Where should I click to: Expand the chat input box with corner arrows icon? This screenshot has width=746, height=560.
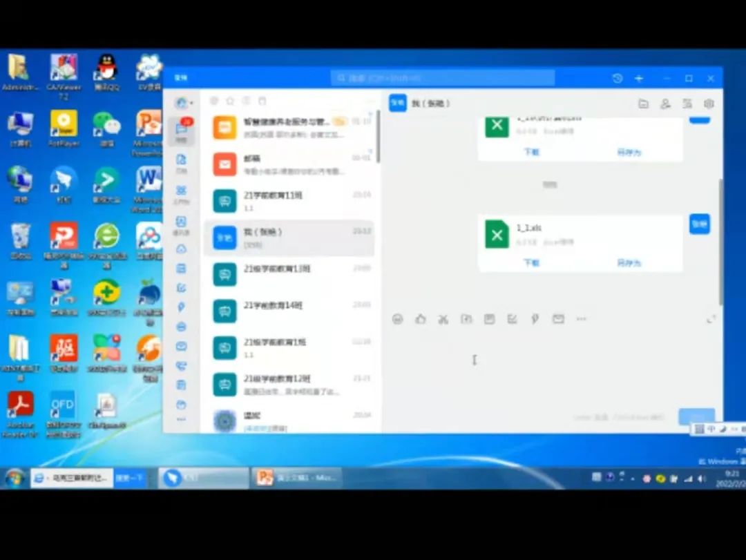(711, 319)
